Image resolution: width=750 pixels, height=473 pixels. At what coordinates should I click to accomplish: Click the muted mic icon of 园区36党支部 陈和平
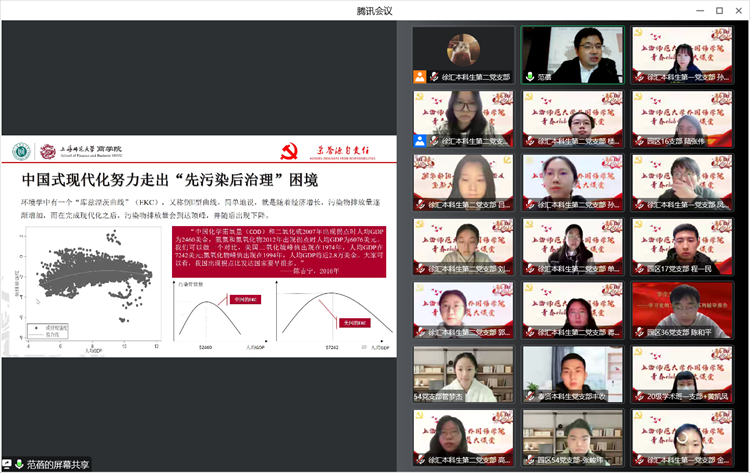[640, 332]
